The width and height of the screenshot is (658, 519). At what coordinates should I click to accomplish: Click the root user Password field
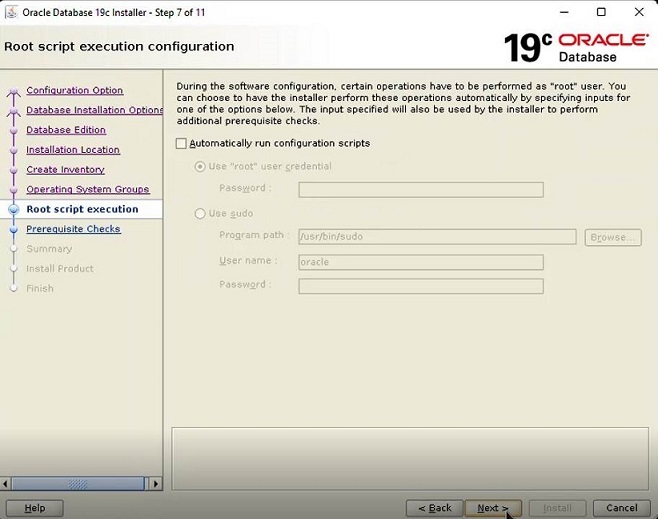[x=421, y=190]
